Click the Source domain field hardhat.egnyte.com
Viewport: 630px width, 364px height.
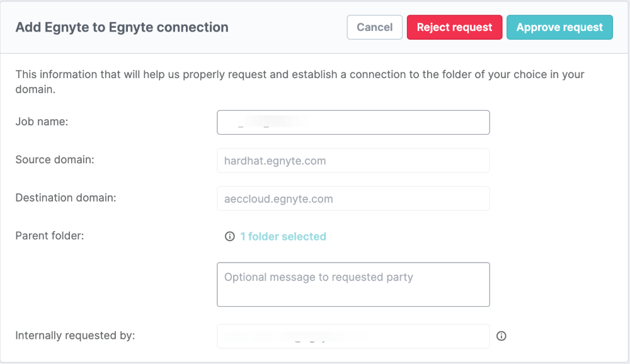tap(353, 161)
